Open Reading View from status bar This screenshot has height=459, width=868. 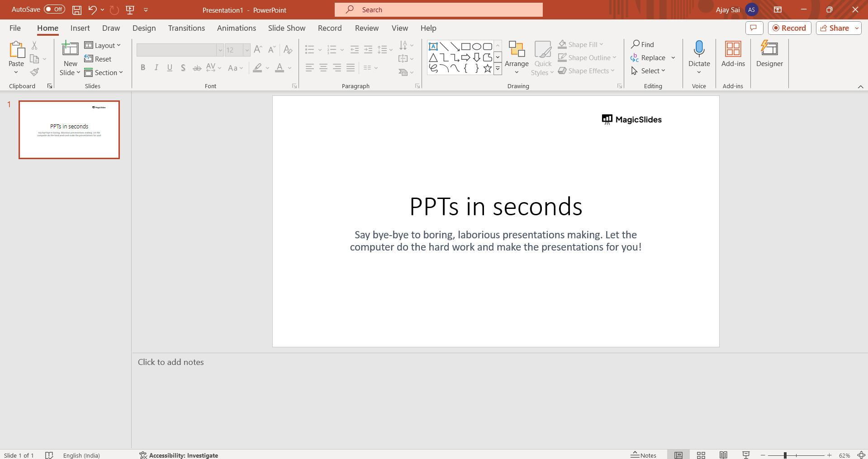point(723,455)
